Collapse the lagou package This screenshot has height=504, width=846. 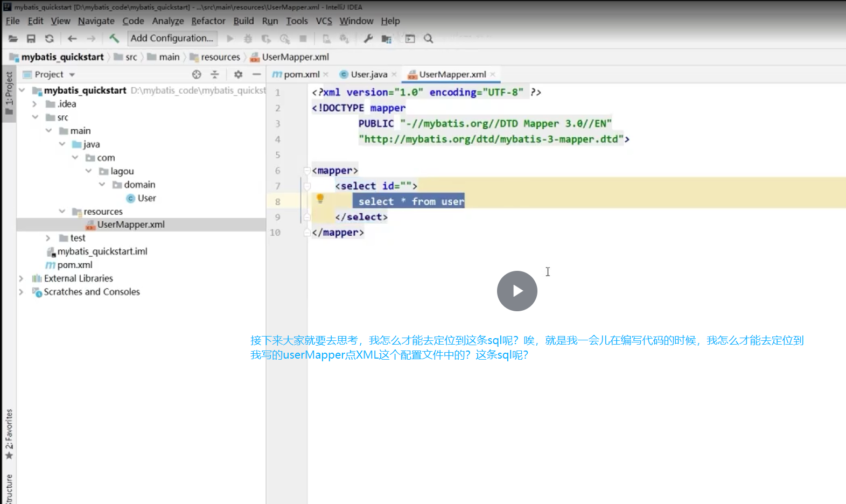[x=88, y=171]
